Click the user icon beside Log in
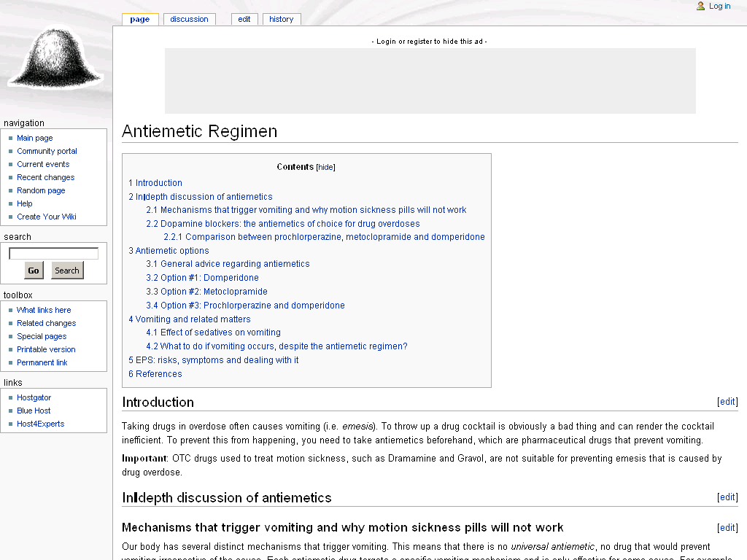 tap(701, 6)
